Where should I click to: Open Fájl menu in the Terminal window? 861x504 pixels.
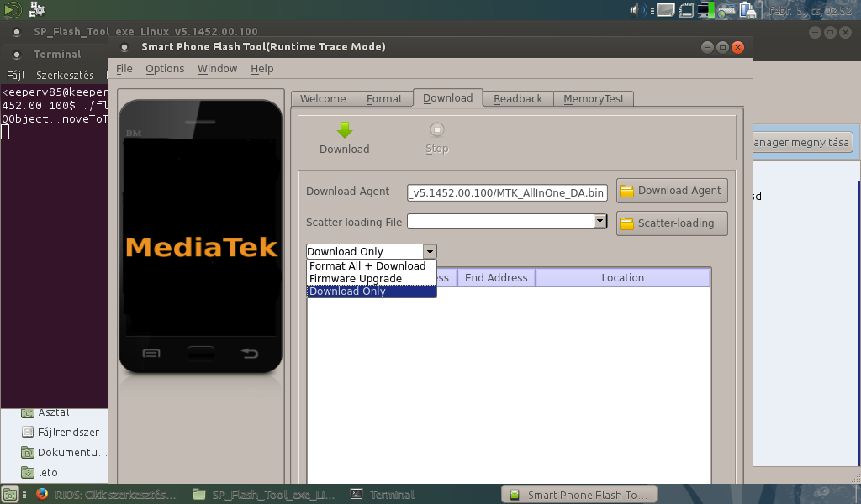pos(15,75)
